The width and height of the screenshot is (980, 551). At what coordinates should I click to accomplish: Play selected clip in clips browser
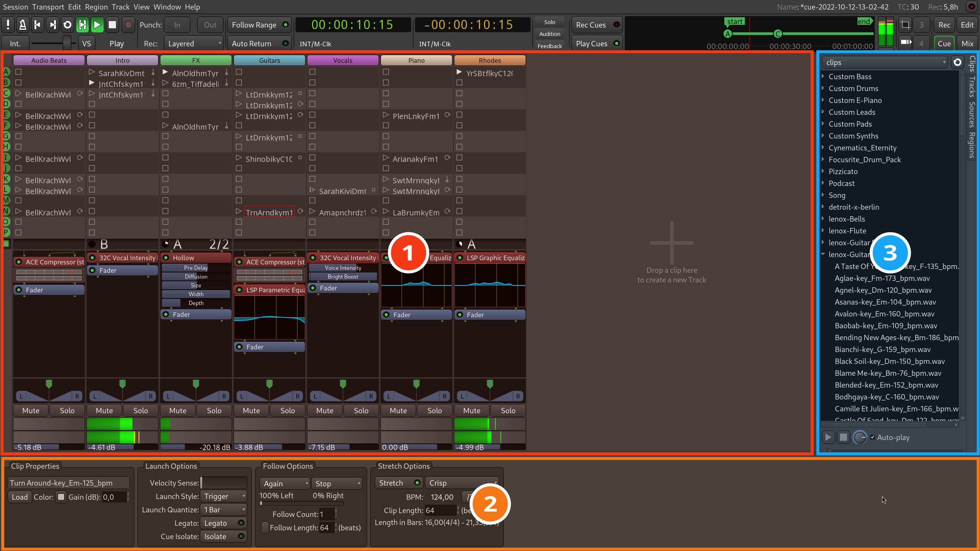(x=828, y=437)
